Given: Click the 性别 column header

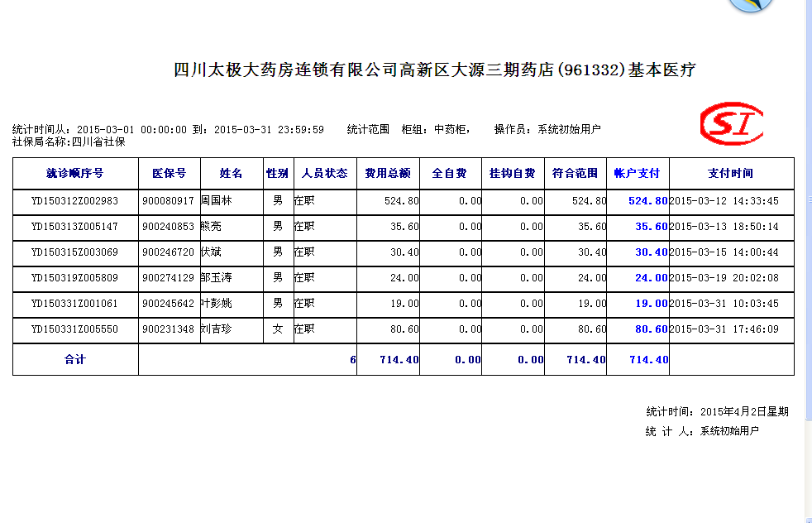Looking at the screenshot, I should [278, 173].
